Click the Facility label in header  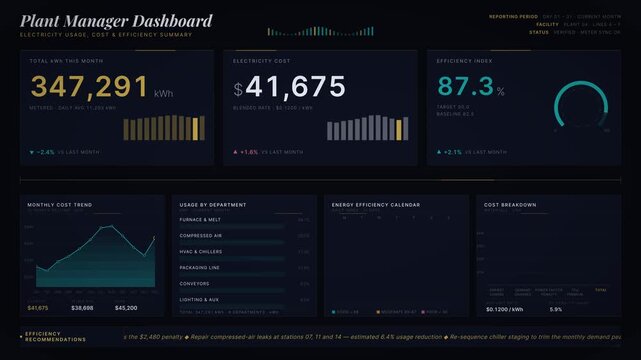[547, 25]
